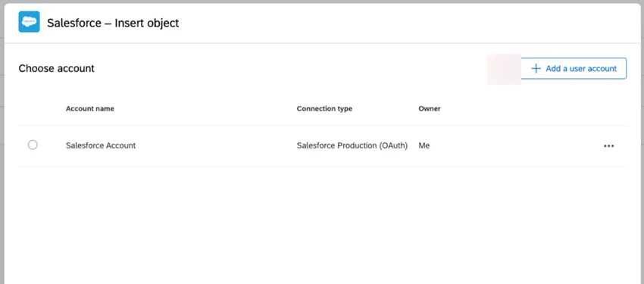Click the plus icon beside Add a user account

pyautogui.click(x=536, y=68)
